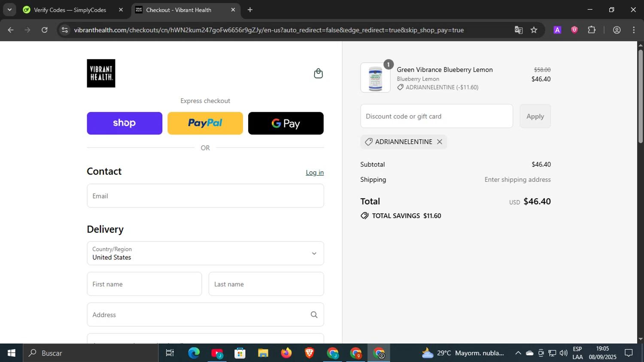Open the volume speaker tray icon
The image size is (644, 362).
(563, 353)
